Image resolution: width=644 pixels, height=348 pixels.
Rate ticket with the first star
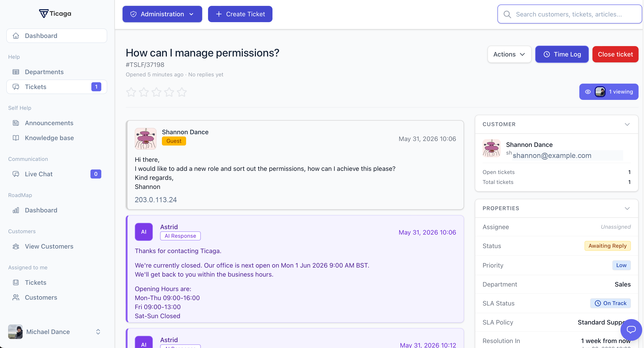tap(131, 92)
